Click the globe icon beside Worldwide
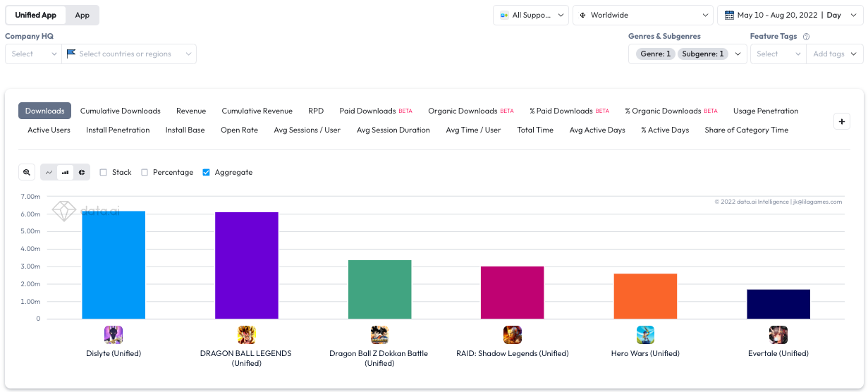 click(x=583, y=15)
